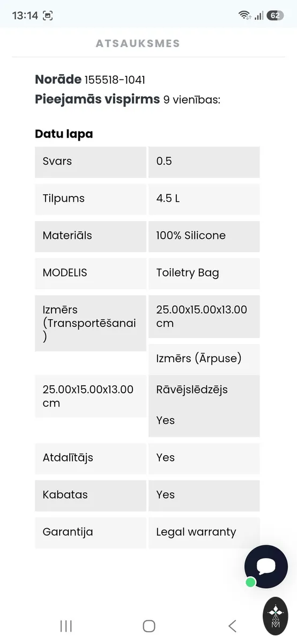297x644 pixels.
Task: Tap the battery level indicator
Action: coord(274,16)
